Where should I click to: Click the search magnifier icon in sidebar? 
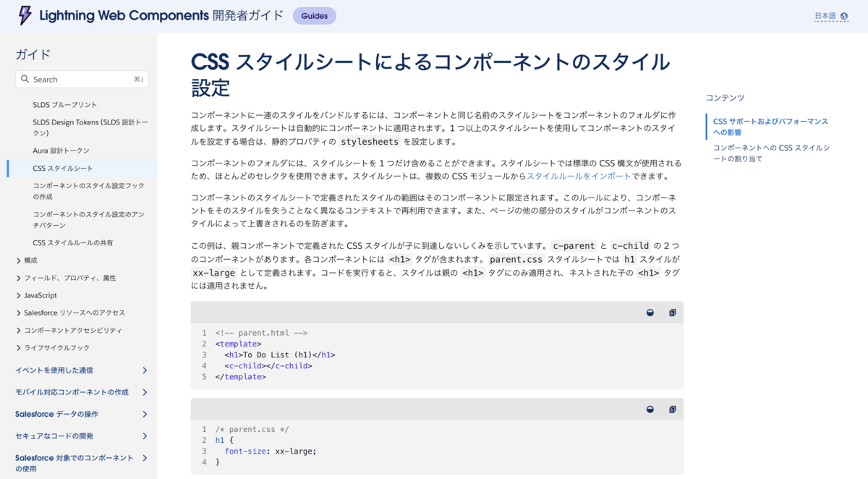(25, 80)
